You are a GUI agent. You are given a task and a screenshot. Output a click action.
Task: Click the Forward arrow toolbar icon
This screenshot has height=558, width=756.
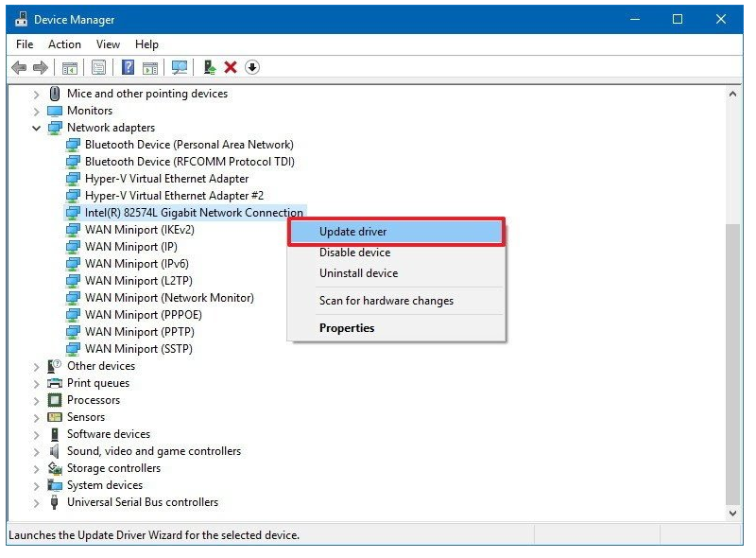point(41,67)
